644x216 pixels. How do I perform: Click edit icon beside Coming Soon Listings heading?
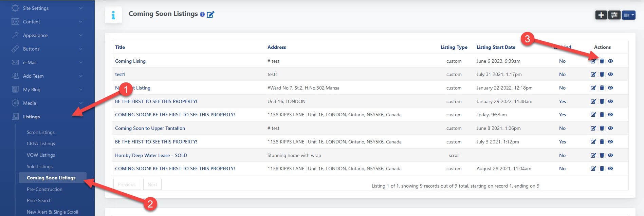coord(210,15)
